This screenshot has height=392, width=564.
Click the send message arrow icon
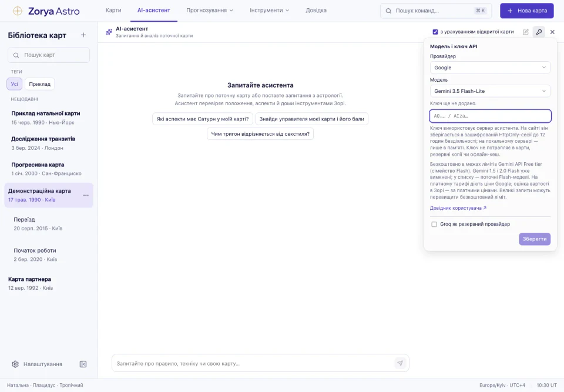pos(400,363)
